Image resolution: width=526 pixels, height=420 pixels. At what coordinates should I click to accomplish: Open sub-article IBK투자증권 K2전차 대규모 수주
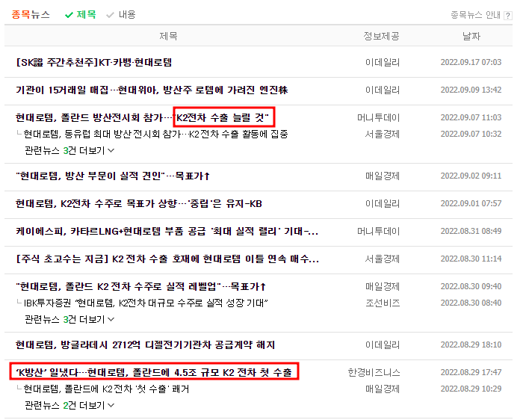tap(146, 303)
